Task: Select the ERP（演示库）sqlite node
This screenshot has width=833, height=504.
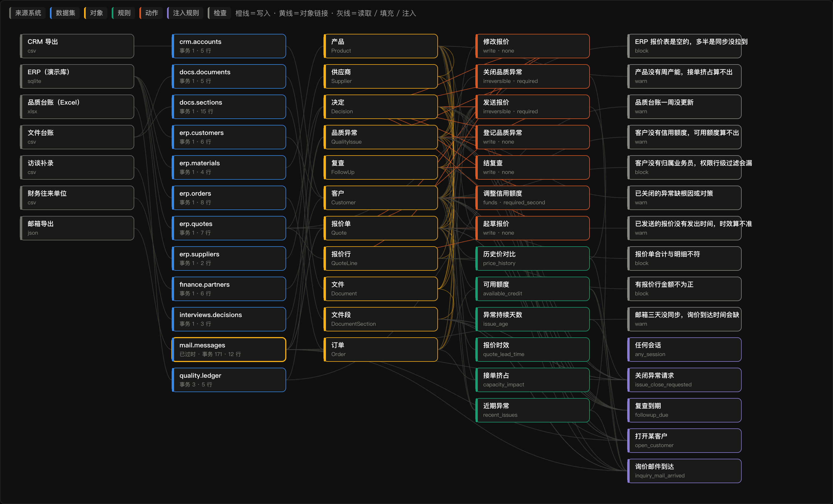Action: point(77,76)
